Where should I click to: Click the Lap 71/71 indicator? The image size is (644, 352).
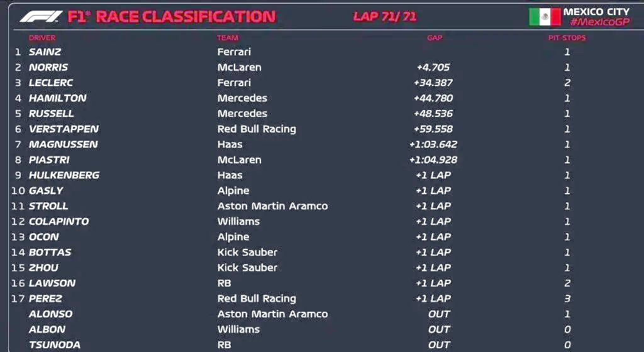[385, 17]
